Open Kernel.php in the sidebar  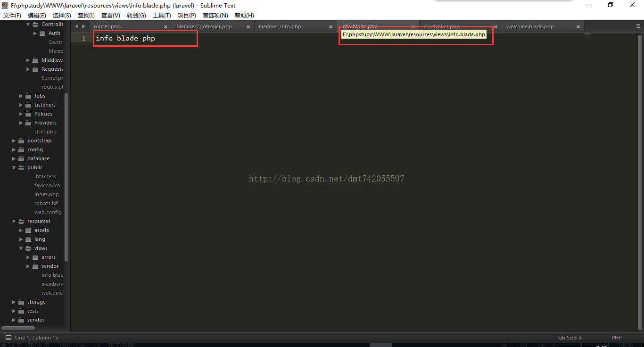point(52,78)
